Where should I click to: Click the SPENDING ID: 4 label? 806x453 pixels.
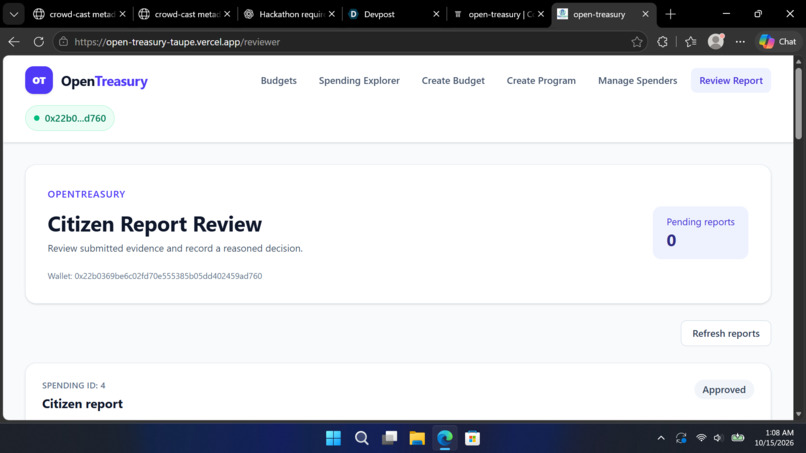tap(74, 386)
